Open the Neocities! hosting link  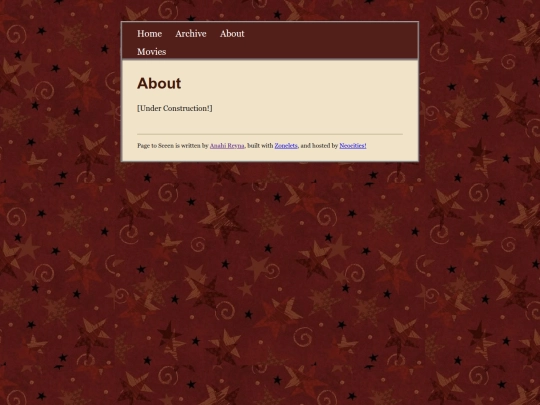[x=353, y=146]
